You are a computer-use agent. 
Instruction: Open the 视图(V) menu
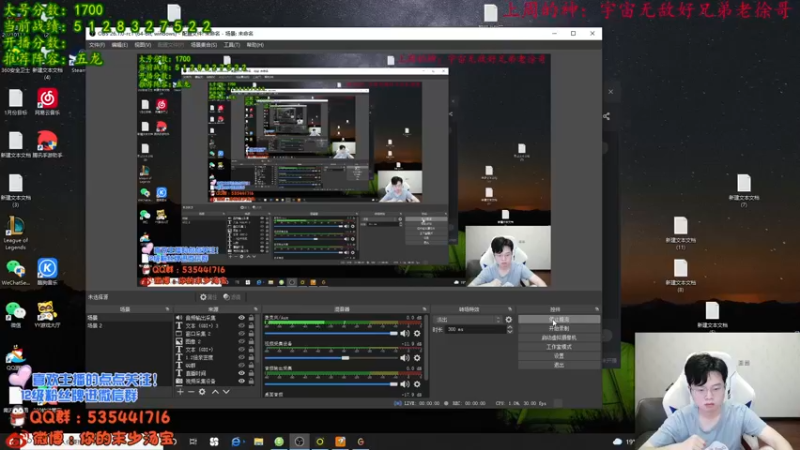point(142,45)
